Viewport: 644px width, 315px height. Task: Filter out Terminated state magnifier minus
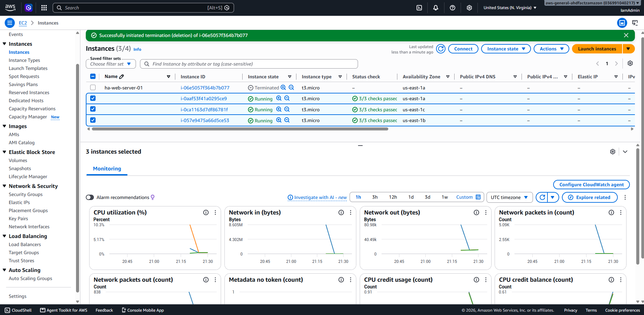[291, 87]
